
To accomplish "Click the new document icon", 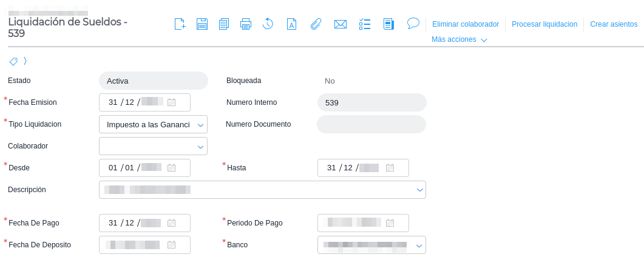I will coord(180,24).
